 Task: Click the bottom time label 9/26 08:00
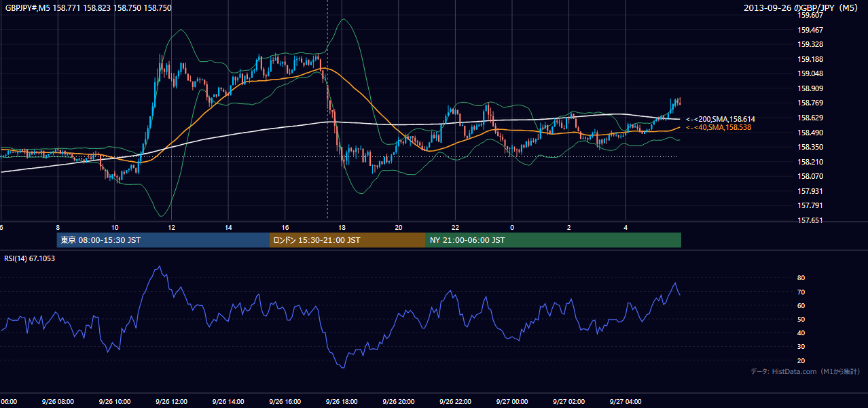[x=58, y=402]
